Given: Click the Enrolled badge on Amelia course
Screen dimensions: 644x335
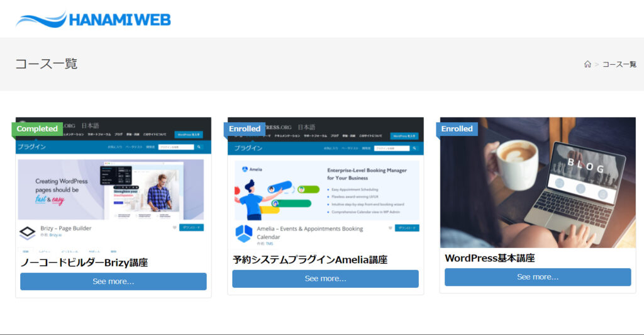Looking at the screenshot, I should coord(245,128).
